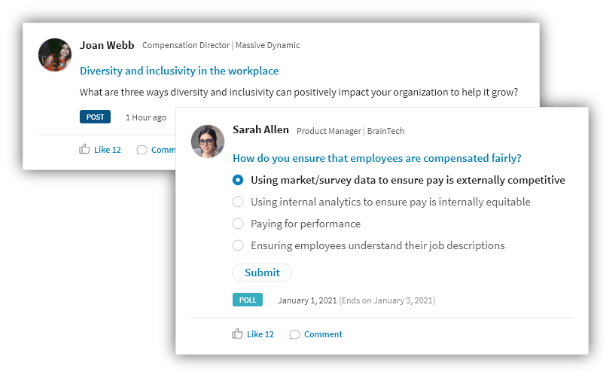
Task: Click the Sarah Allen author name
Action: (x=261, y=130)
